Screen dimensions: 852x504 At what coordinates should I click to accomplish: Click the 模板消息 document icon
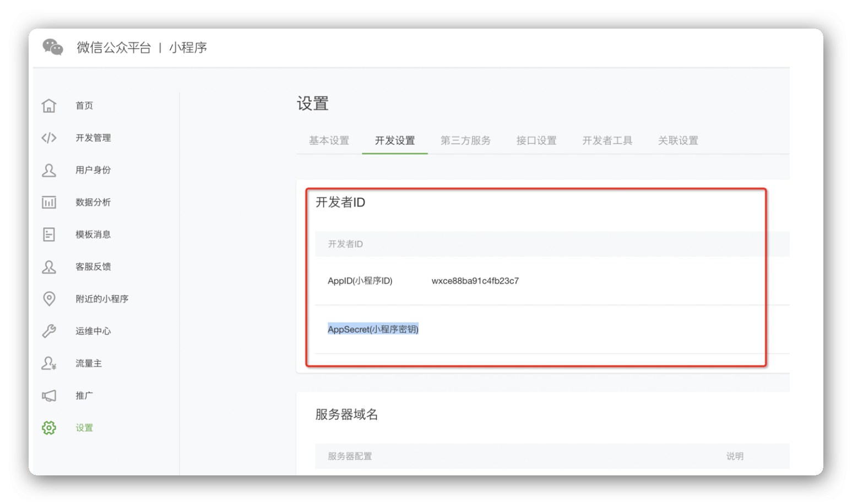(x=49, y=234)
